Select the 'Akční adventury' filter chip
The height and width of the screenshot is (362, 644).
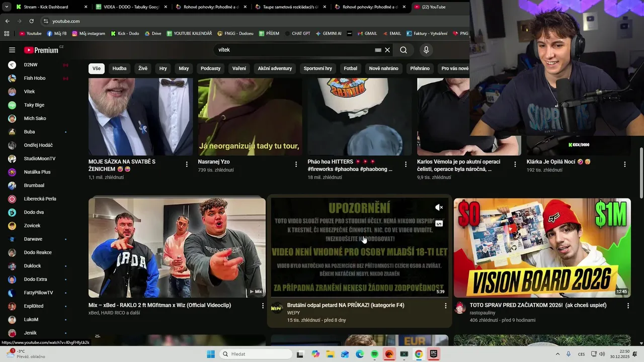[x=275, y=68]
